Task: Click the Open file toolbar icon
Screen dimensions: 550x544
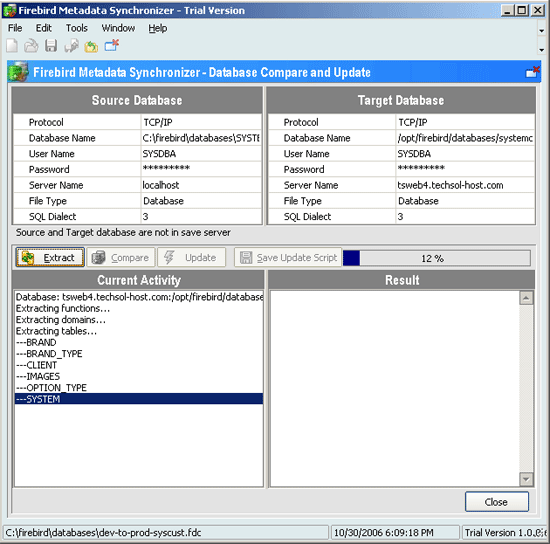Action: click(31, 46)
